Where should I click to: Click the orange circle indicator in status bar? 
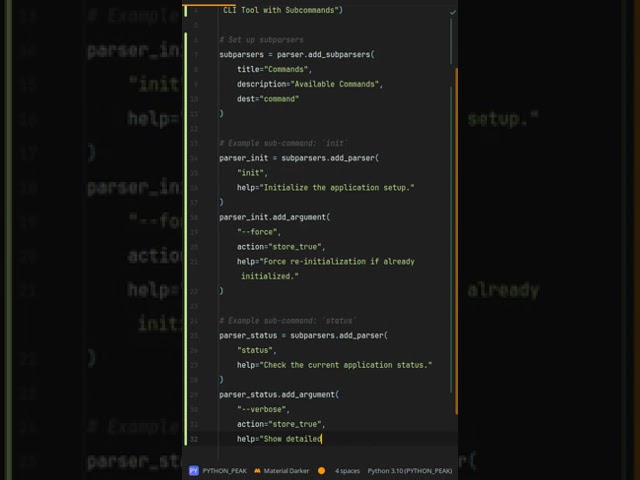pos(322,471)
